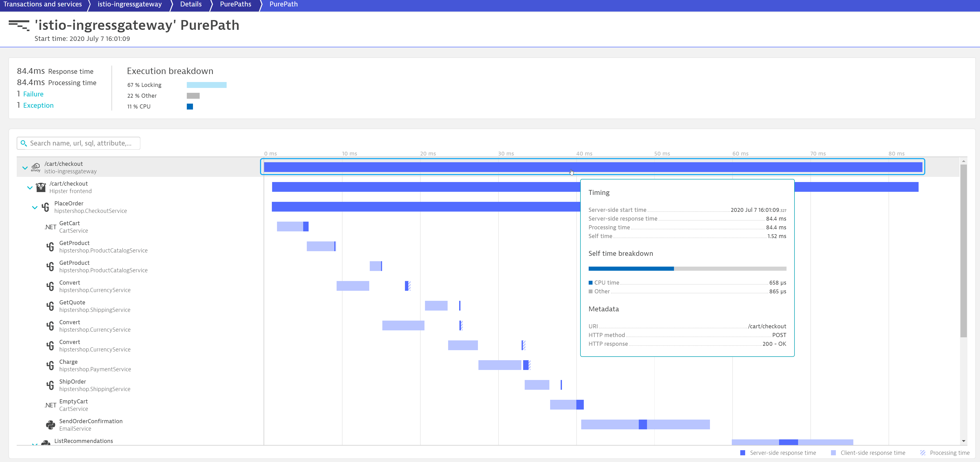Collapse the Hipster frontend /cart/checkout node
This screenshot has width=980, height=462.
(30, 187)
